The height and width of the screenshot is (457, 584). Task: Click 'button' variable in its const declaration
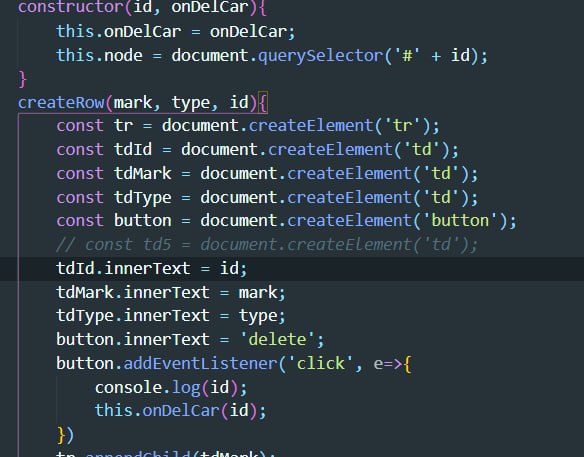(143, 221)
